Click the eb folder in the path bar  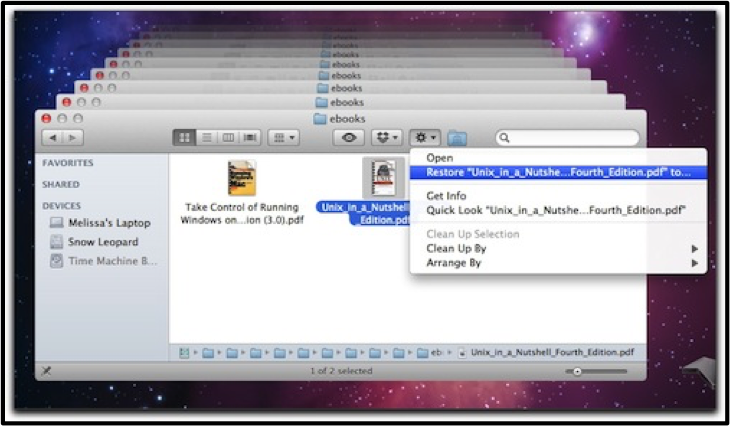tap(429, 353)
